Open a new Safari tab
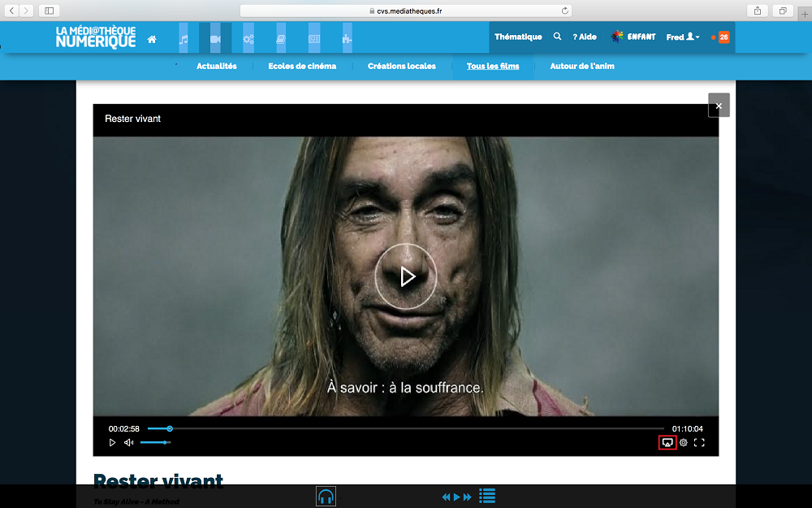Viewport: 812px width, 508px height. (805, 14)
